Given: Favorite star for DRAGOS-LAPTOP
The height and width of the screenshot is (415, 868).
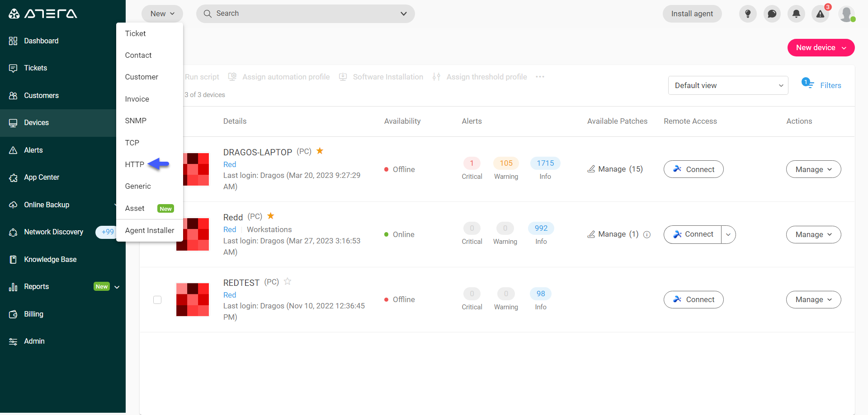Looking at the screenshot, I should (x=320, y=151).
